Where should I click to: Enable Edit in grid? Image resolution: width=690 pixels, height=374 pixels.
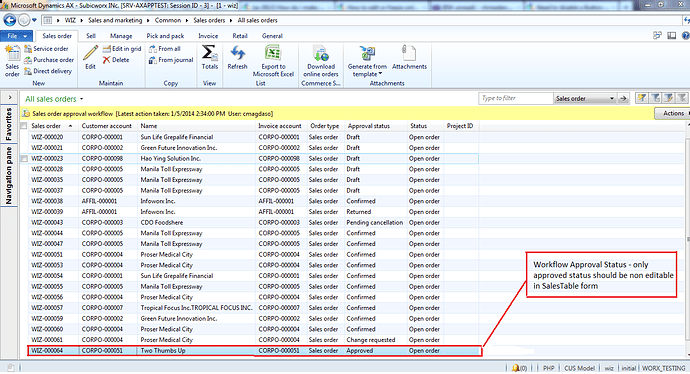click(122, 49)
